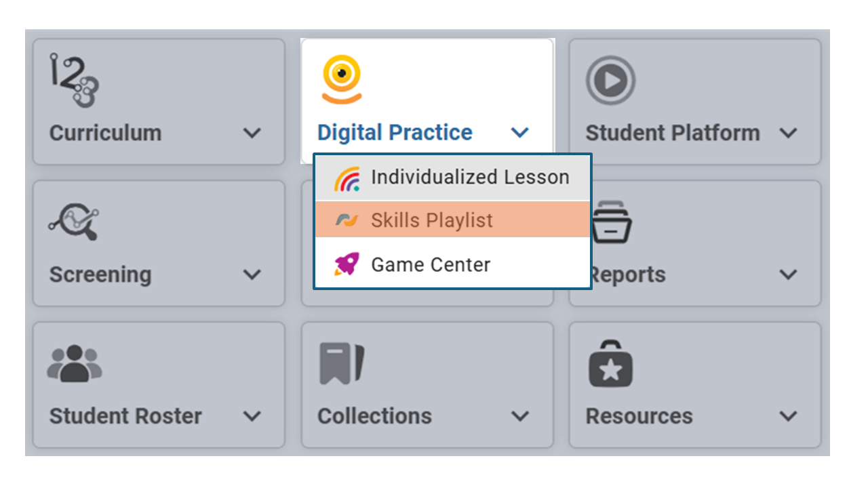Click the Student Roster people icon

[74, 363]
